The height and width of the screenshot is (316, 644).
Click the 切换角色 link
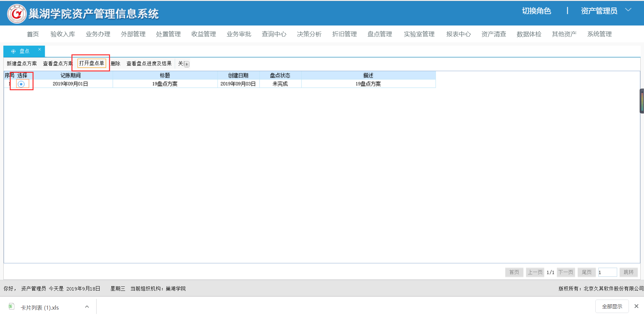[536, 11]
